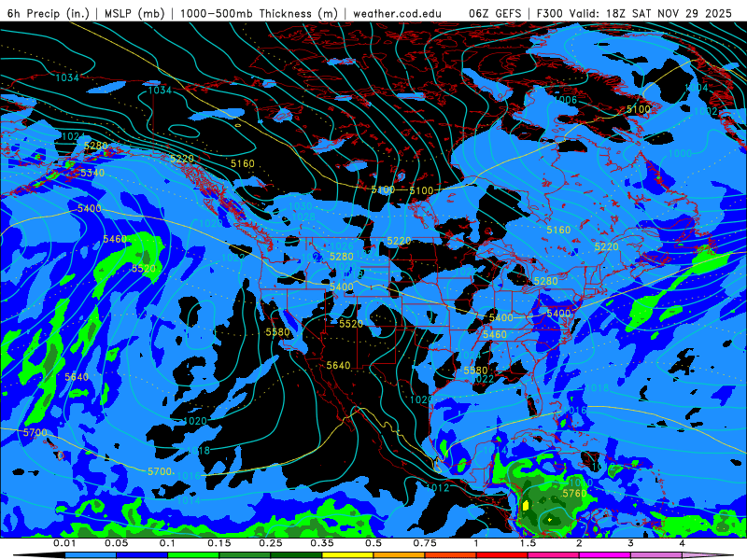The height and width of the screenshot is (560, 747).
Task: Click the 5760 thickness label over Caribbean
Action: [x=574, y=494]
